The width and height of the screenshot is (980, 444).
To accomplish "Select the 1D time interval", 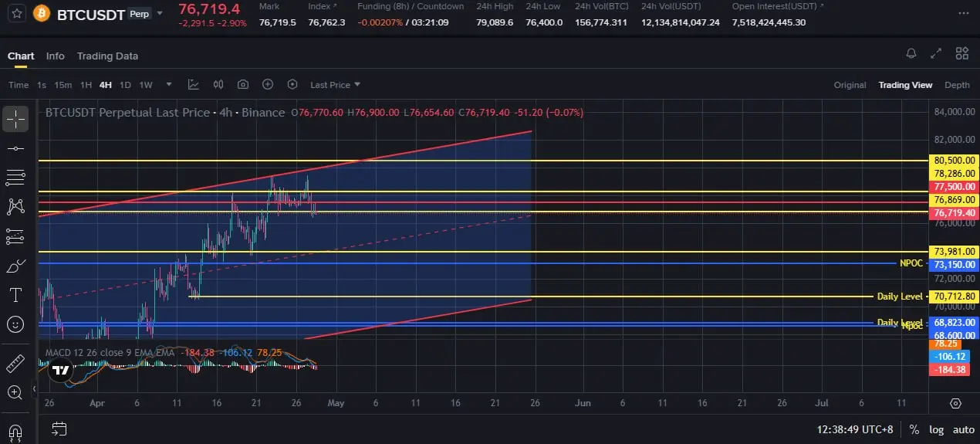I will [125, 85].
